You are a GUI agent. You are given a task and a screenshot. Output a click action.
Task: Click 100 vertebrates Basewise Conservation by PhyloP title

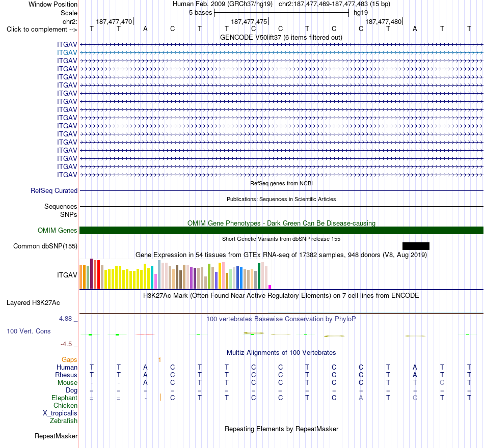click(281, 319)
